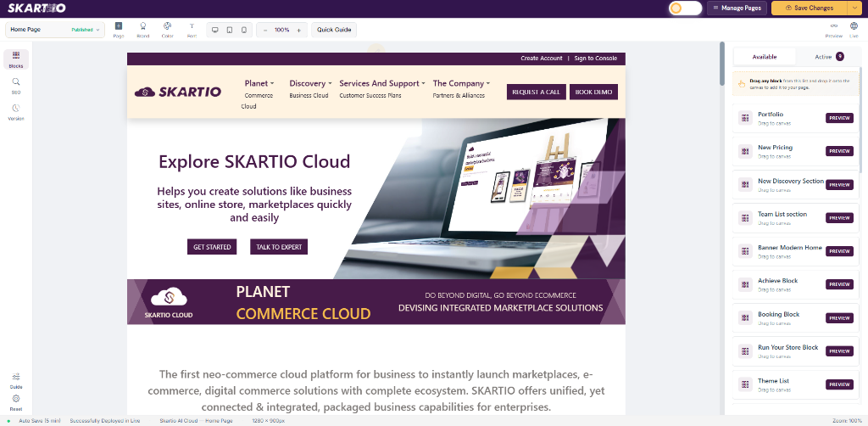
Task: Click the Run Your Store Block icon
Action: 745,351
